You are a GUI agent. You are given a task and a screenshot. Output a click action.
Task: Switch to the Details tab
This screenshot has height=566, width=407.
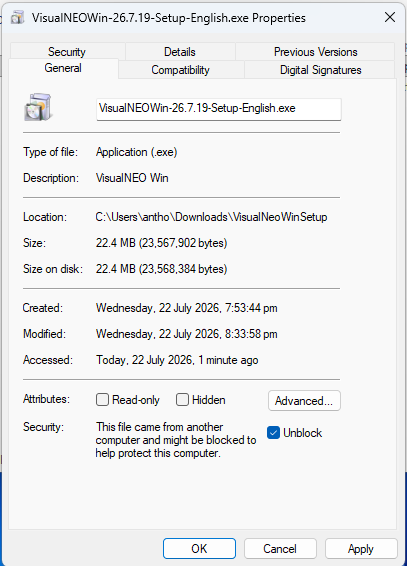click(180, 52)
